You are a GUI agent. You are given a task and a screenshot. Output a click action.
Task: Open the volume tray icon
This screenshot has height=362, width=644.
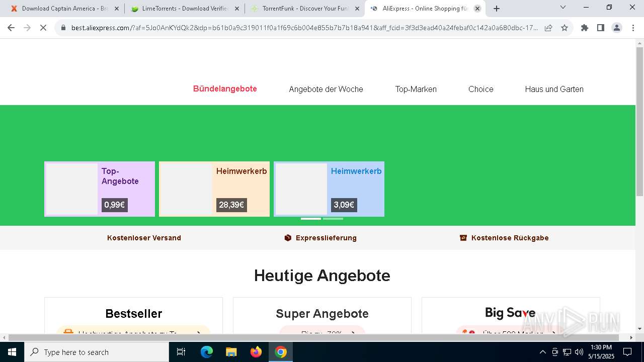pos(579,352)
